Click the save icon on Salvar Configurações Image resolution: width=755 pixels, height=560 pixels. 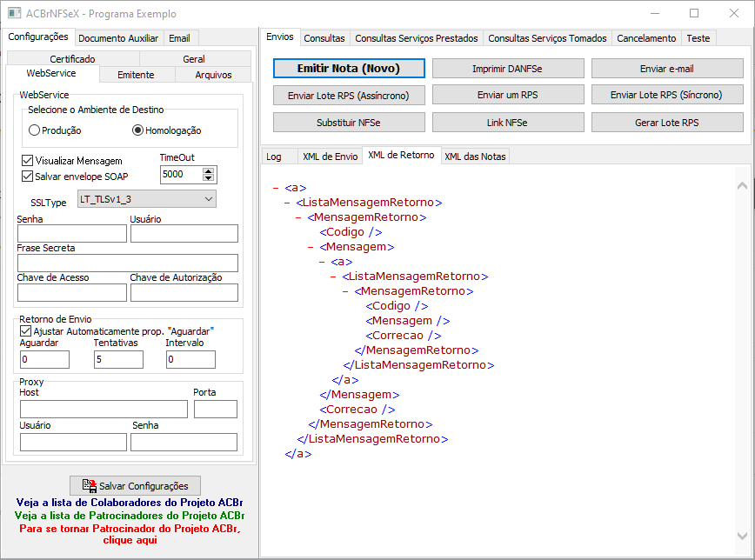coord(89,486)
